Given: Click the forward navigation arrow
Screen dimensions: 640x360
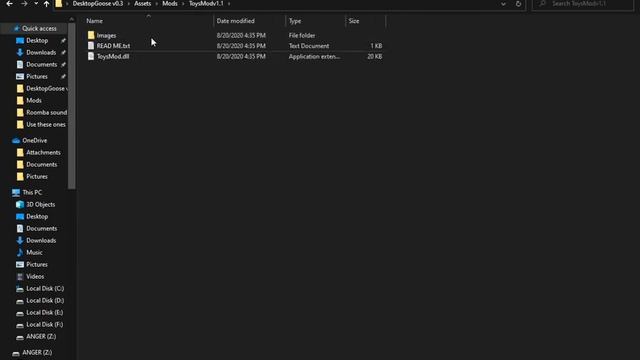Looking at the screenshot, I should coord(24,4).
